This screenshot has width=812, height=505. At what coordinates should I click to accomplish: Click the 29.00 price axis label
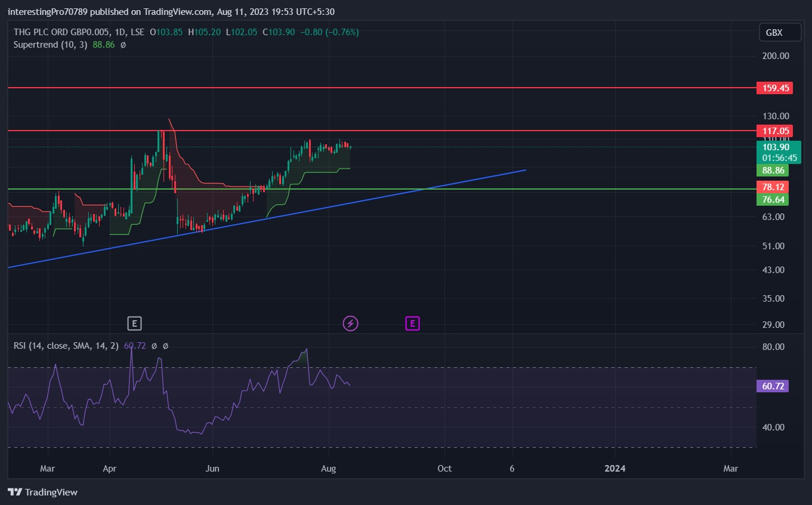(x=773, y=325)
